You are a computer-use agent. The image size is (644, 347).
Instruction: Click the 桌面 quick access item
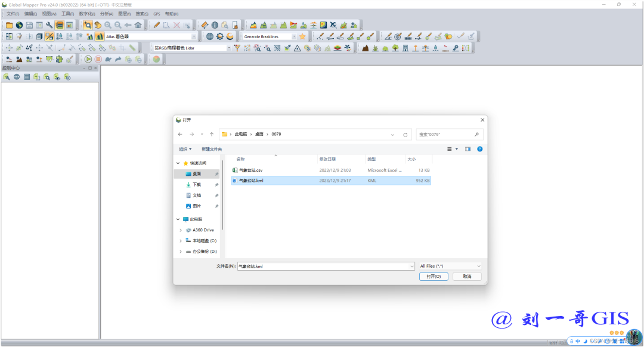pyautogui.click(x=197, y=174)
